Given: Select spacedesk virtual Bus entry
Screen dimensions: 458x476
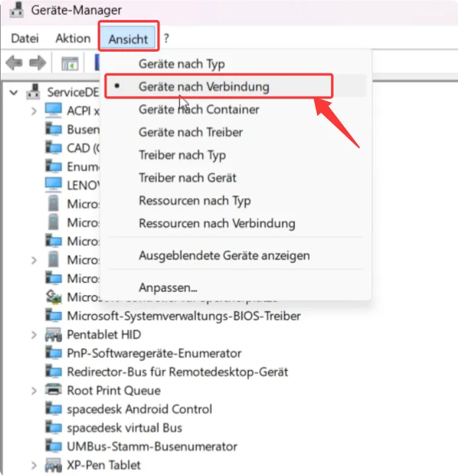Looking at the screenshot, I should coord(124,428).
